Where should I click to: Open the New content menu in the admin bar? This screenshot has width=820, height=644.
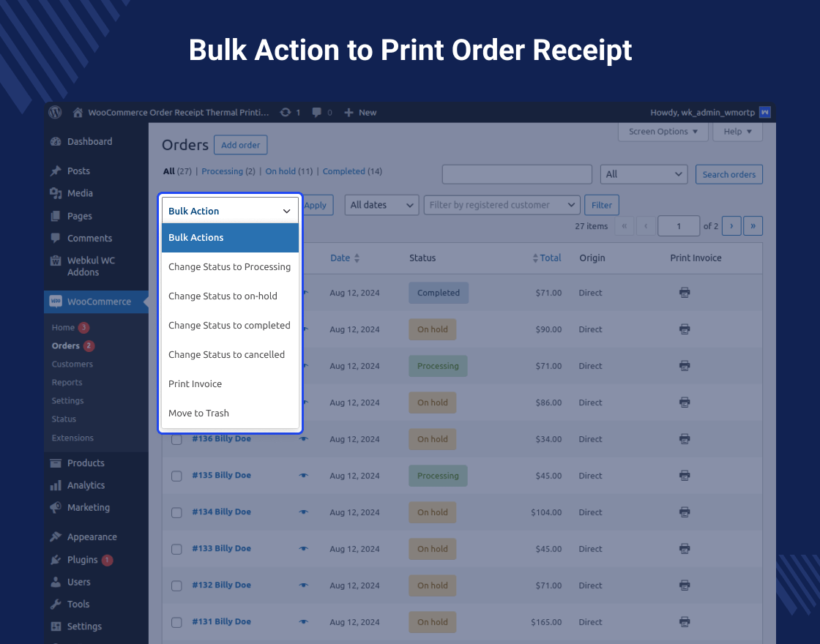click(x=360, y=113)
